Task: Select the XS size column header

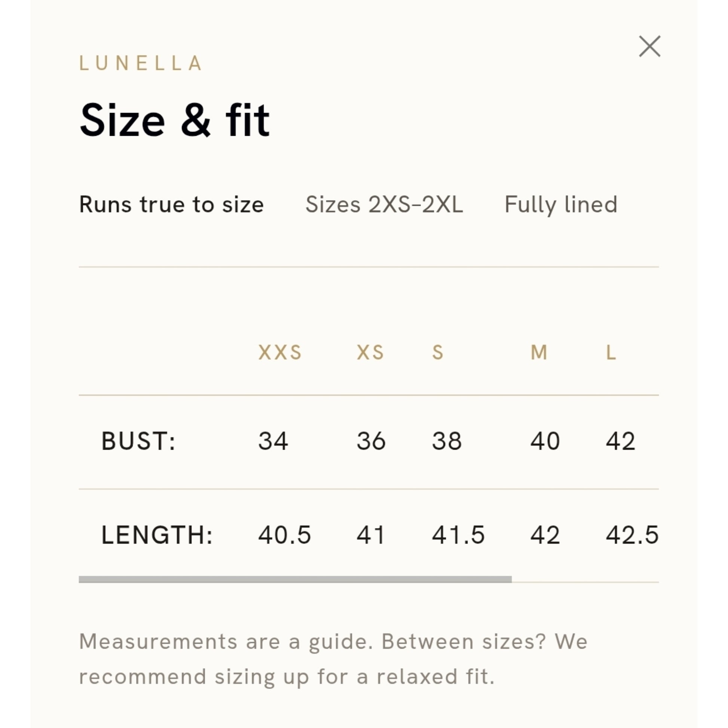Action: pos(370,353)
